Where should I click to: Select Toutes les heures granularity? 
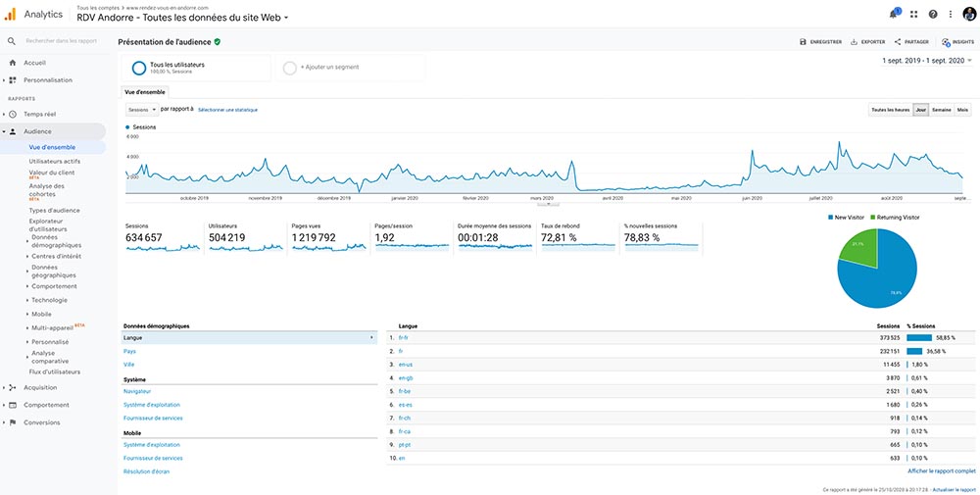tap(890, 110)
